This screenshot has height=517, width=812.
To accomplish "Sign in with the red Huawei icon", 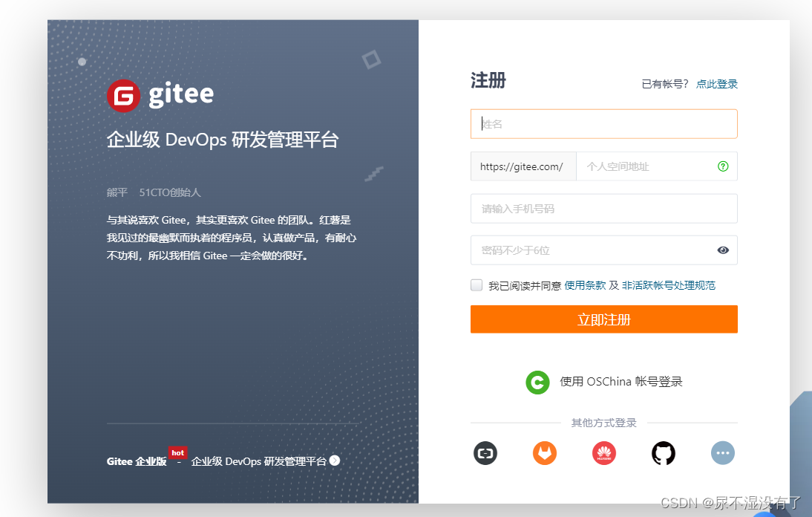I will point(604,453).
